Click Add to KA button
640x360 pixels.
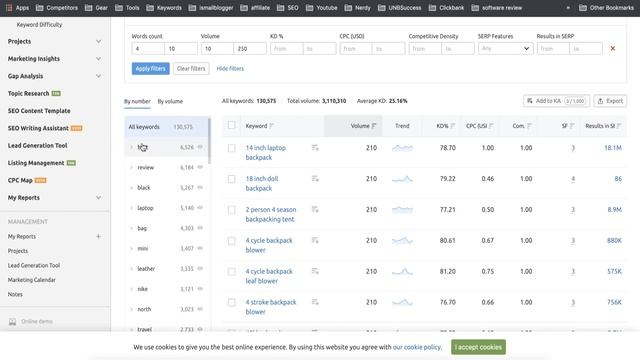tap(556, 101)
